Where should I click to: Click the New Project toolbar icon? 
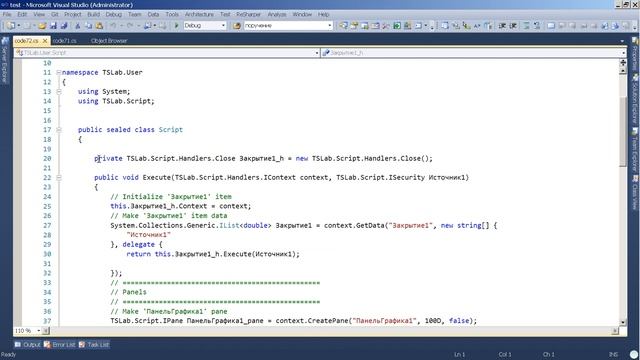click(x=11, y=25)
